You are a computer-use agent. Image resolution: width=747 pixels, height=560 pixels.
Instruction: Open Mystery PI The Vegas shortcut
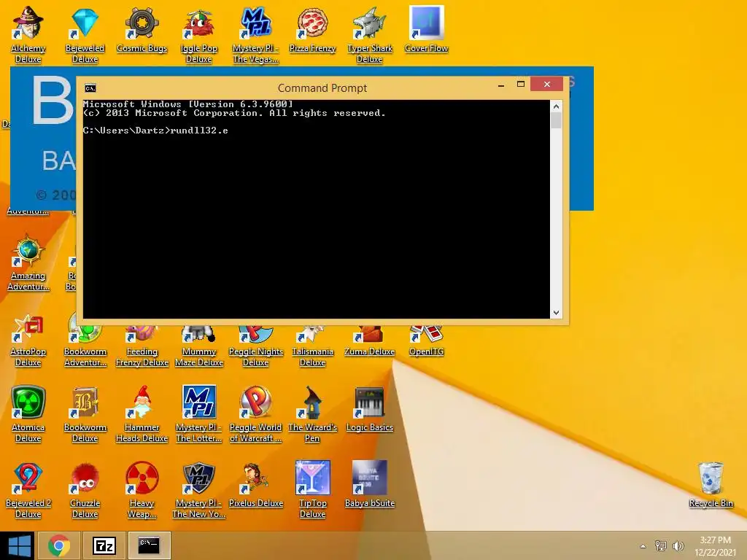point(255,34)
